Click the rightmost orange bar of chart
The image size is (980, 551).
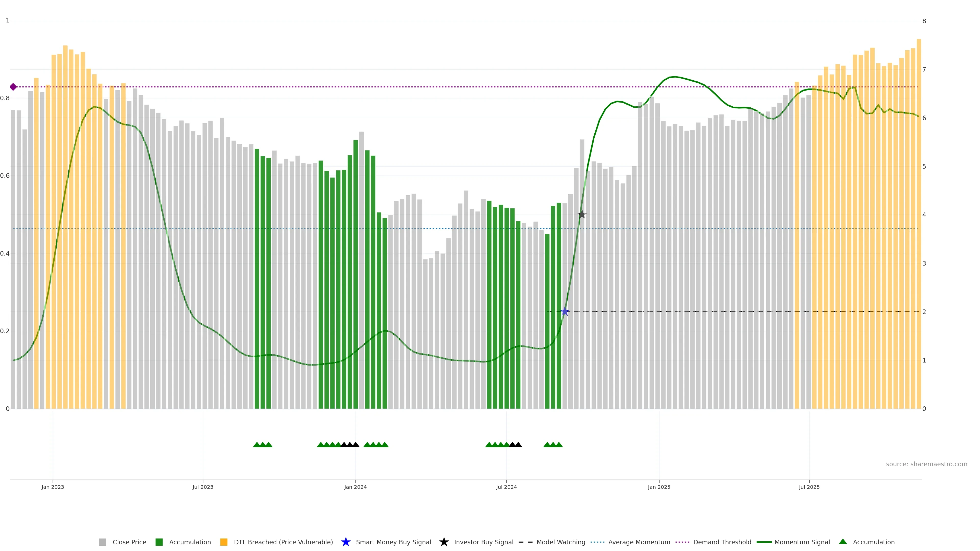tap(919, 228)
